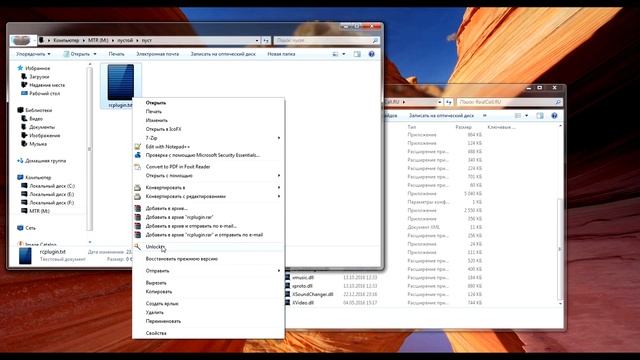This screenshot has width=640, height=360.
Task: Select Рабочий стол in sidebar
Action: pyautogui.click(x=44, y=93)
